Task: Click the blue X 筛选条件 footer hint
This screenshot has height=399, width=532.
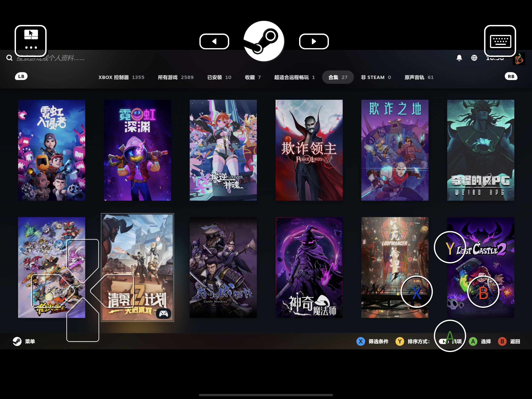Action: (x=372, y=341)
